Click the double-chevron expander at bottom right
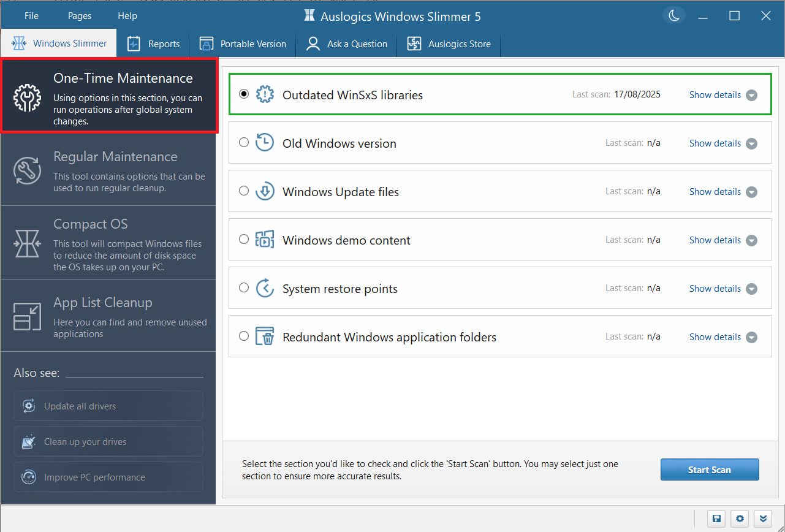Screen dimensions: 785x532 point(763,519)
